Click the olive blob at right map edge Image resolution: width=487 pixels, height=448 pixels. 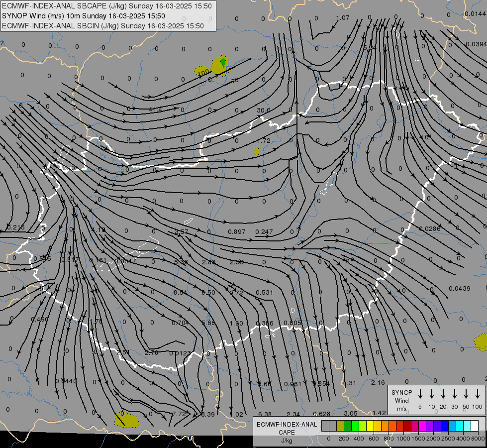[481, 342]
